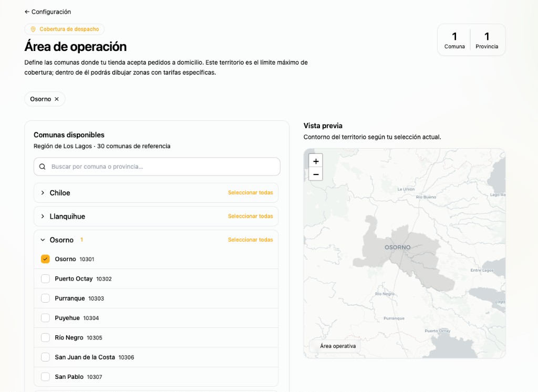
Task: Expand the Chiloe province group
Action: (43, 193)
